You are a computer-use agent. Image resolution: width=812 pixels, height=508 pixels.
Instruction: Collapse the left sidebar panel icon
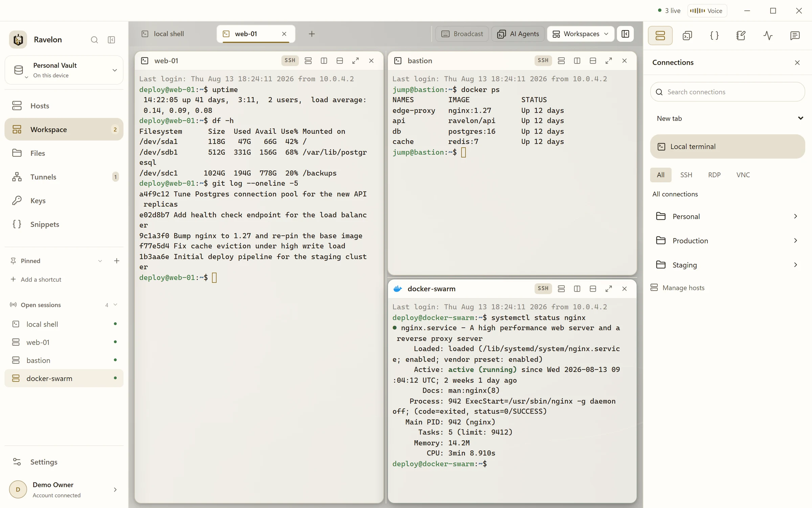(x=111, y=40)
